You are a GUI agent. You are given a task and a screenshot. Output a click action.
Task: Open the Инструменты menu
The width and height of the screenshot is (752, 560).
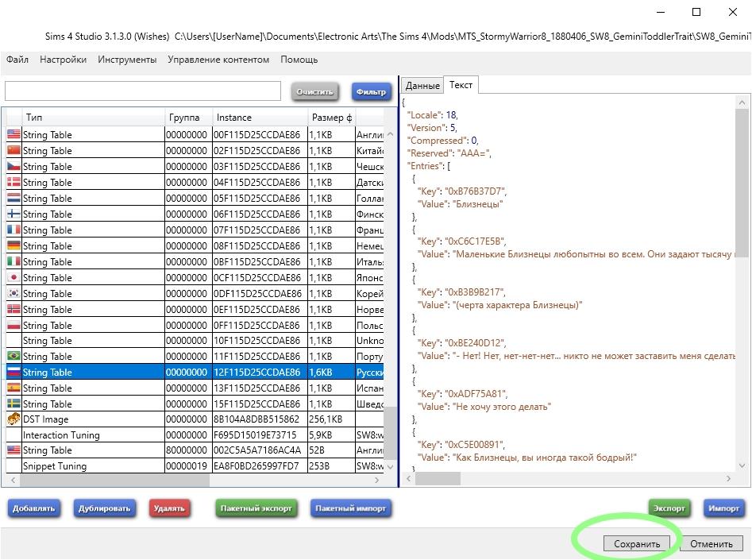(x=127, y=60)
